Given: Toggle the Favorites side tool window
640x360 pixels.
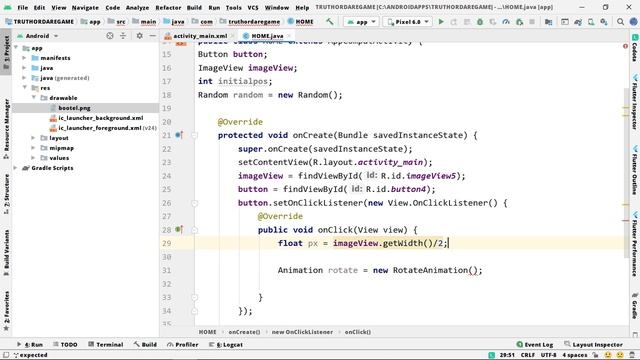Looking at the screenshot, I should click(x=6, y=310).
